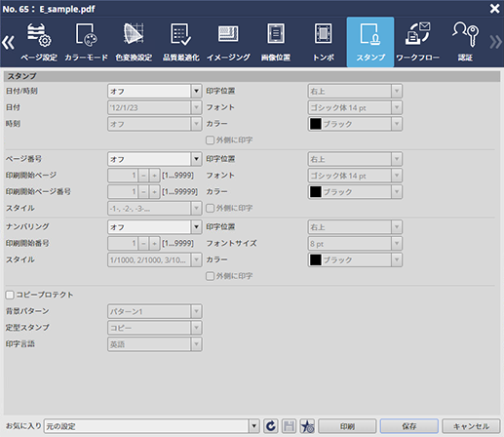
Task: Toggle 外側に印字 checkbox in date/time section
Action: [x=210, y=140]
